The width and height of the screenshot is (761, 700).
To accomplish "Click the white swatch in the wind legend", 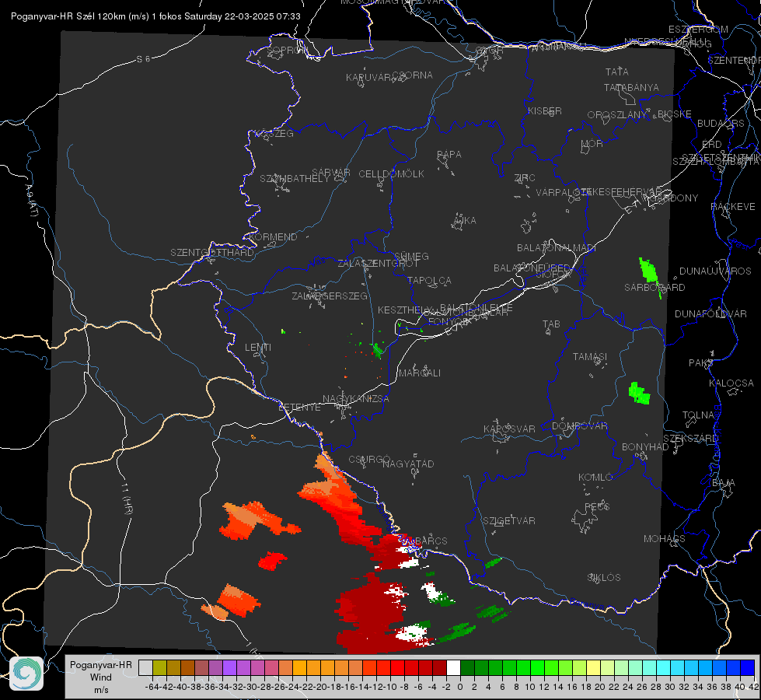I will 453,668.
